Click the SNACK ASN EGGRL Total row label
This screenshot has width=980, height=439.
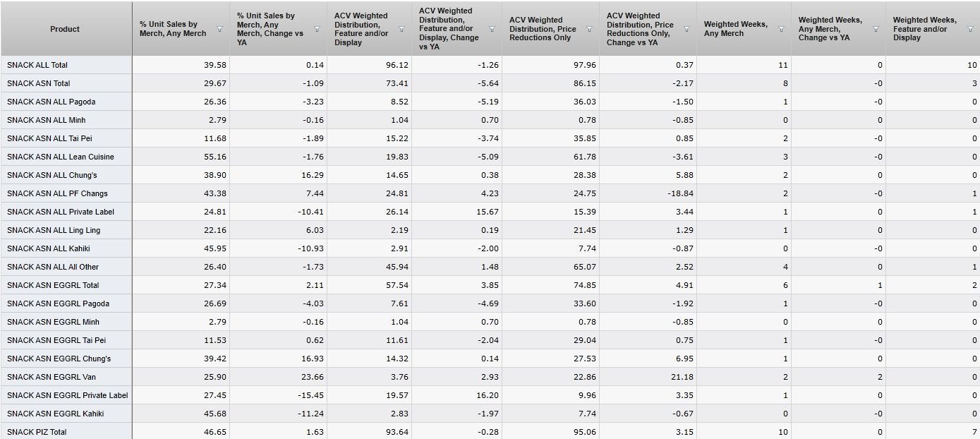(x=53, y=285)
